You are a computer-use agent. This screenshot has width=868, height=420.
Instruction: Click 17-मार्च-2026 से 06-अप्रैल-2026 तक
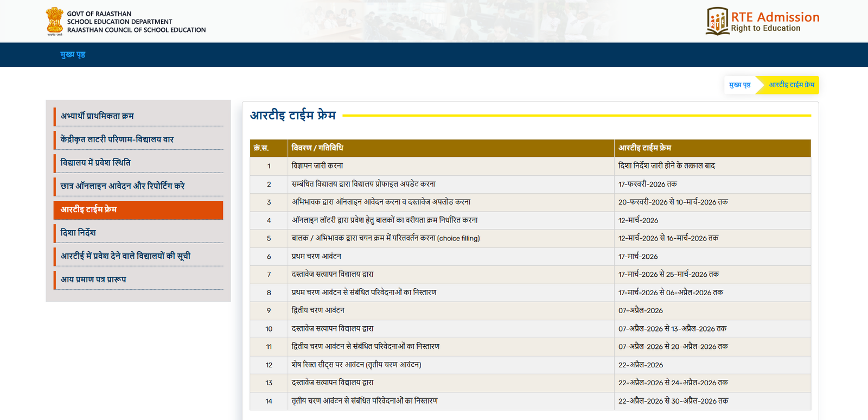point(671,292)
